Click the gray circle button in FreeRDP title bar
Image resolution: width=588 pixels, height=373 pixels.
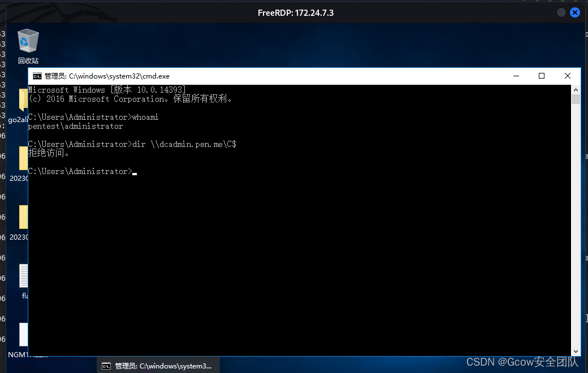point(561,12)
